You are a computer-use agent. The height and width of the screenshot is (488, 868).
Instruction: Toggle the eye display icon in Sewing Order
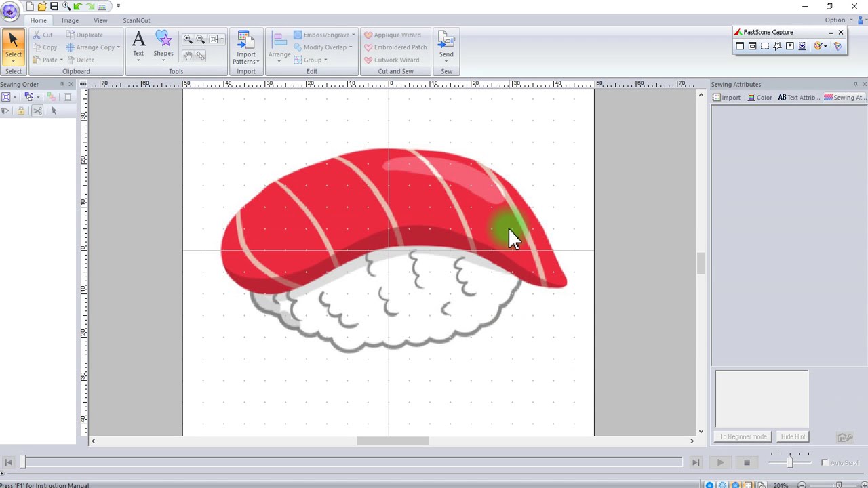tap(5, 111)
